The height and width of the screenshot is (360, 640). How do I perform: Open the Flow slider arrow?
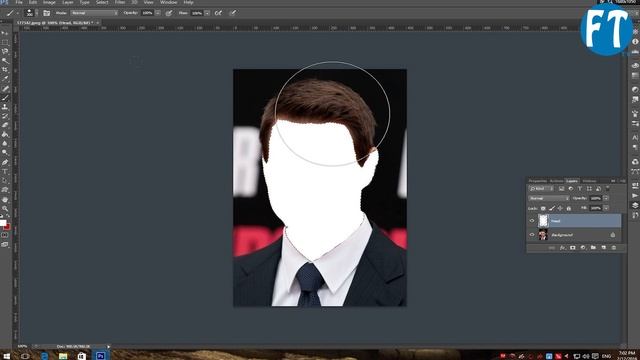pos(207,13)
